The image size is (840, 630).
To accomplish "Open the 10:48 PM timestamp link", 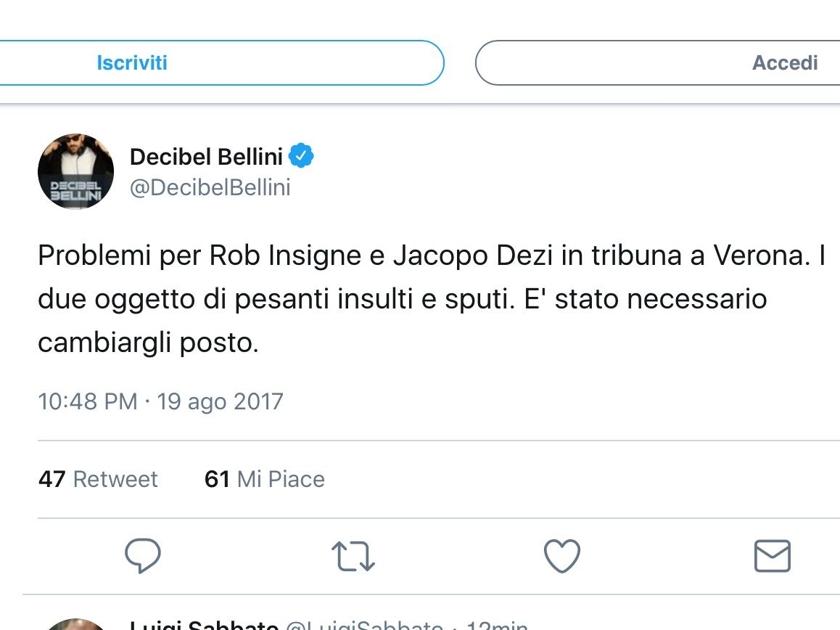I will pos(88,401).
